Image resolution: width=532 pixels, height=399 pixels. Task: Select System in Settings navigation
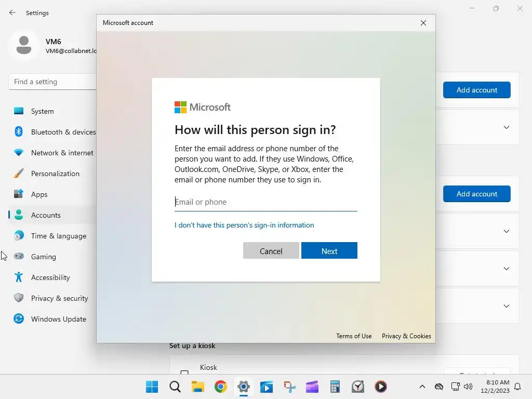(43, 111)
